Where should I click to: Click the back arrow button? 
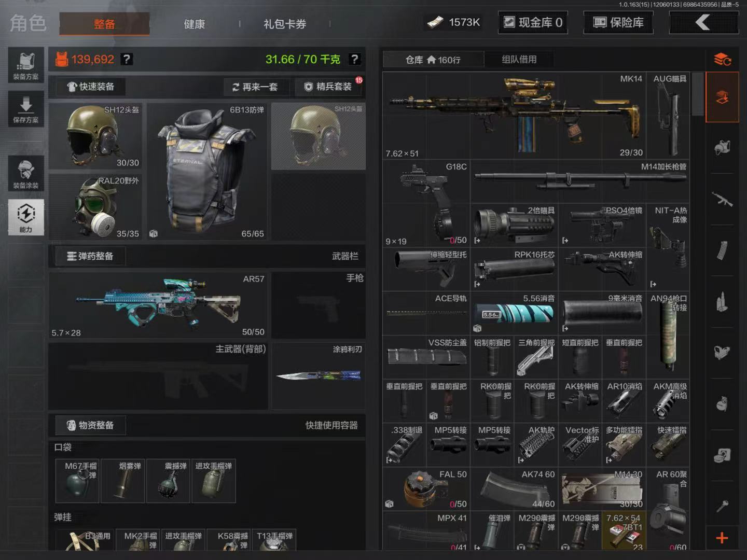[703, 22]
